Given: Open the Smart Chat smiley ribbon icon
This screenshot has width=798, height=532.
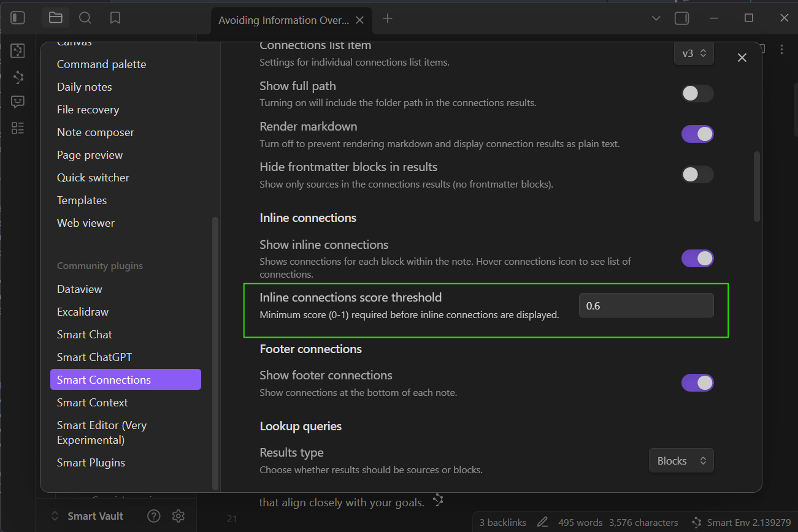Looking at the screenshot, I should pyautogui.click(x=18, y=102).
